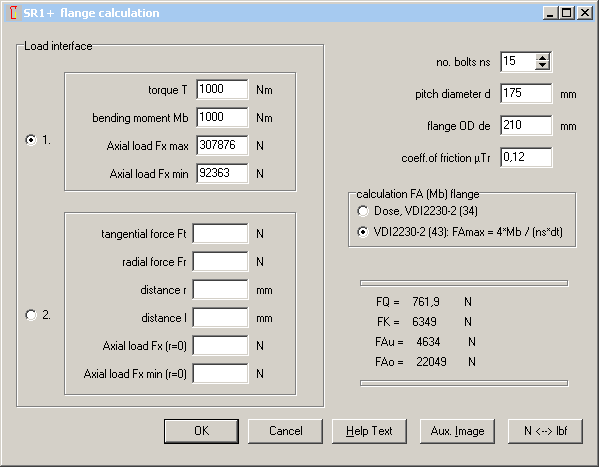This screenshot has height=467, width=599.
Task: Click the SR1+ app icon in title bar
Action: pyautogui.click(x=13, y=13)
